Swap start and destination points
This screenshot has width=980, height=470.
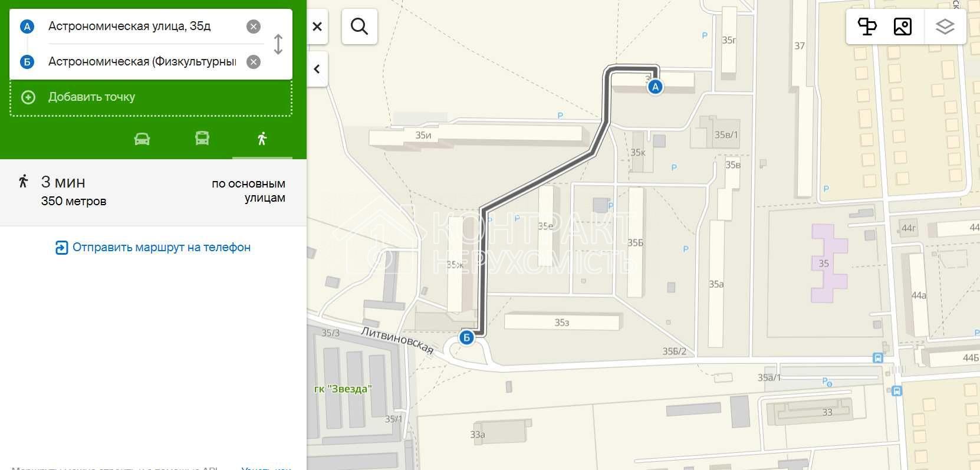(x=278, y=44)
